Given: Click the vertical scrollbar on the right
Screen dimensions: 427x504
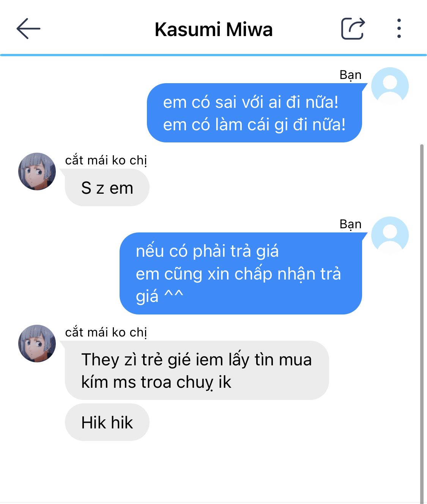Looking at the screenshot, I should tap(422, 323).
